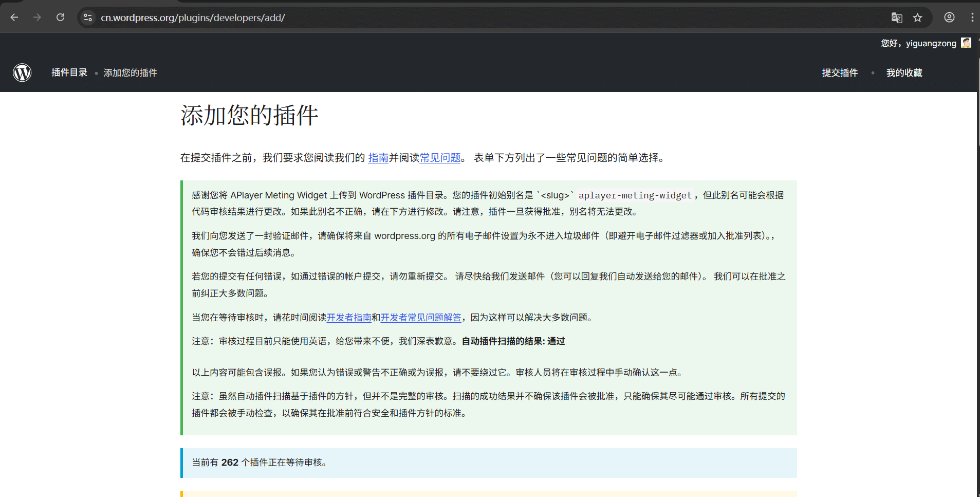980x497 pixels.
Task: Click the browser back arrow
Action: (x=14, y=17)
